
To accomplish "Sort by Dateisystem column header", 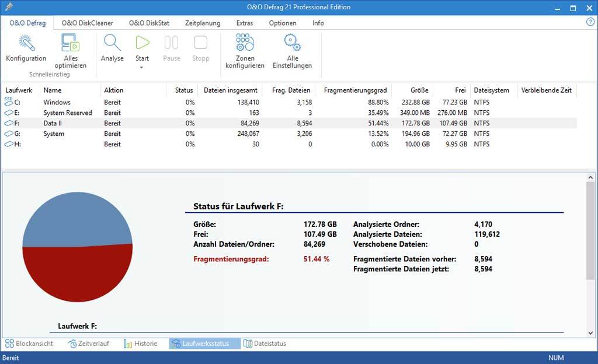I will (x=491, y=90).
